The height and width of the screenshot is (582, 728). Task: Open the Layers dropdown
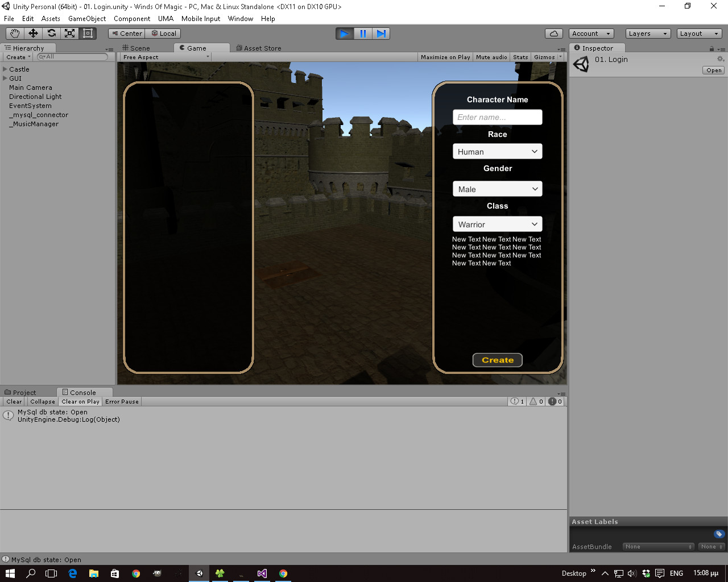[648, 34]
